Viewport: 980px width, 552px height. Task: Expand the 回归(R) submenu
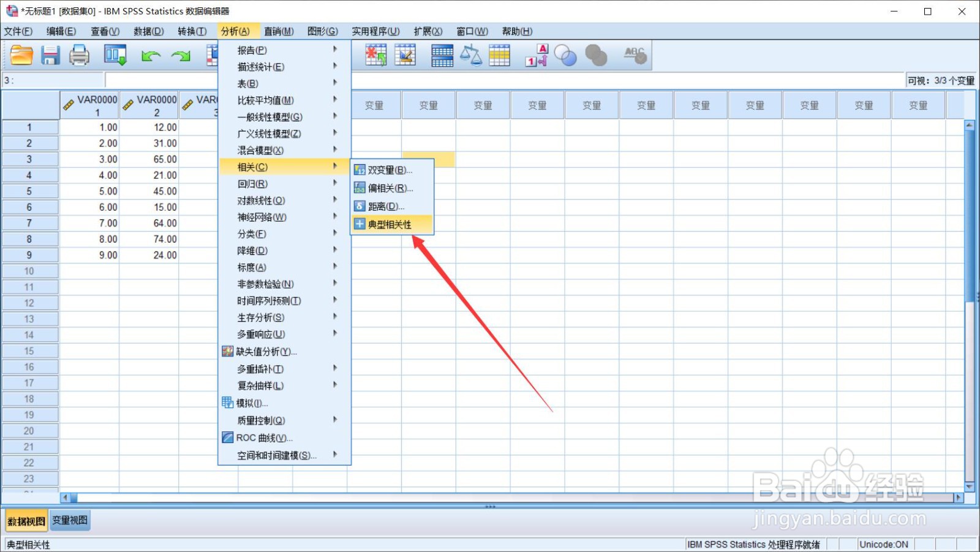(x=284, y=184)
